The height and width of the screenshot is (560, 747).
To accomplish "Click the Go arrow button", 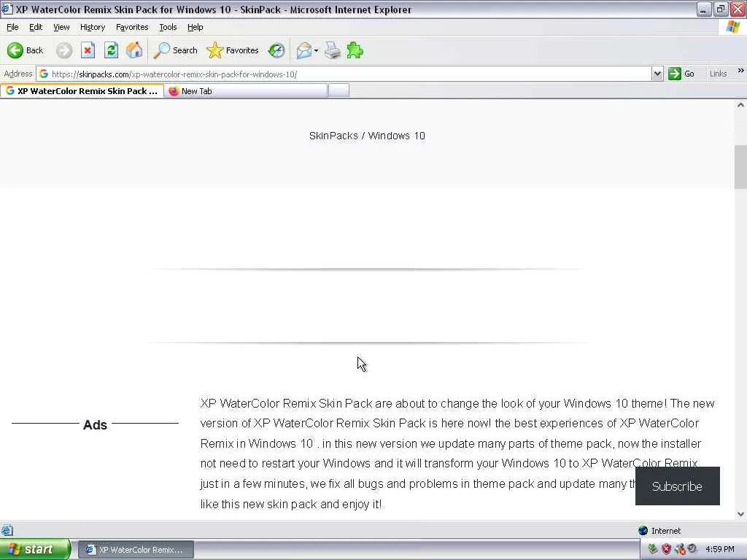I will 681,74.
